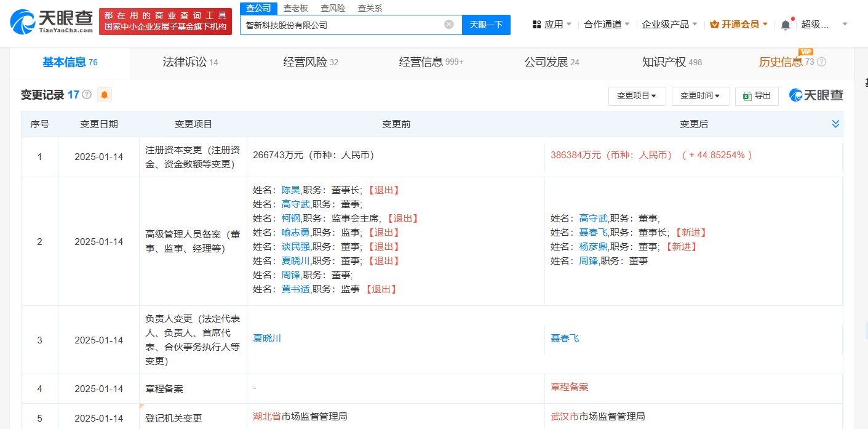Click 注册资本变更 change item cell
Image resolution: width=868 pixels, height=429 pixels.
193,157
